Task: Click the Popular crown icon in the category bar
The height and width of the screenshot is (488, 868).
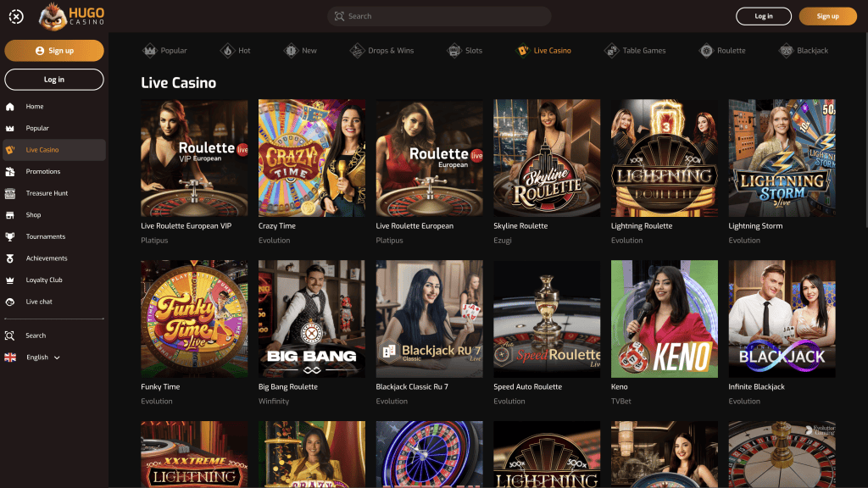Action: click(149, 50)
